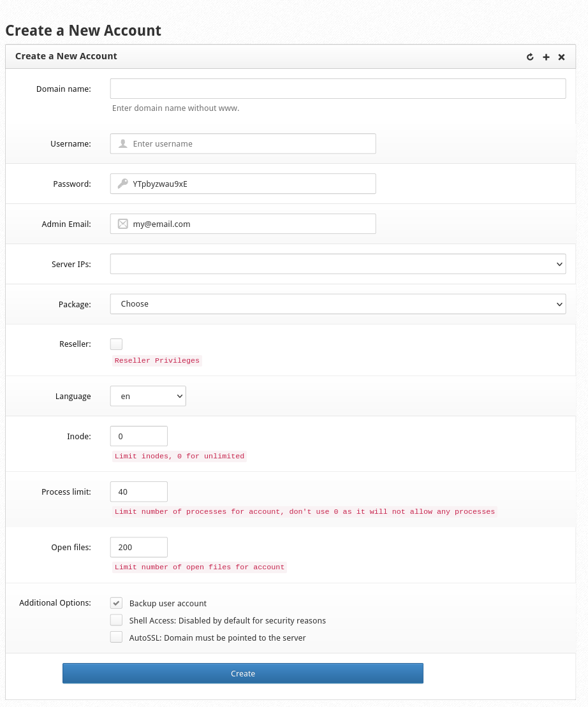Enable AutoSSL option

tap(116, 637)
